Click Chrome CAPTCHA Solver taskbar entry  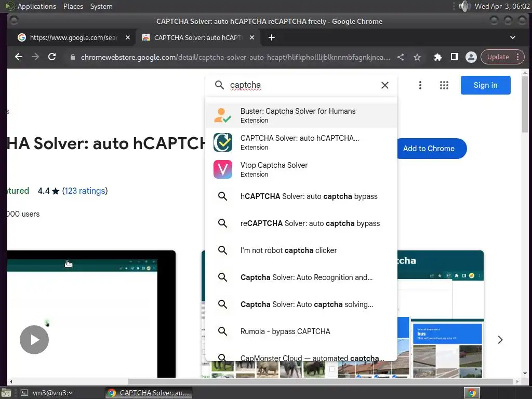click(149, 393)
